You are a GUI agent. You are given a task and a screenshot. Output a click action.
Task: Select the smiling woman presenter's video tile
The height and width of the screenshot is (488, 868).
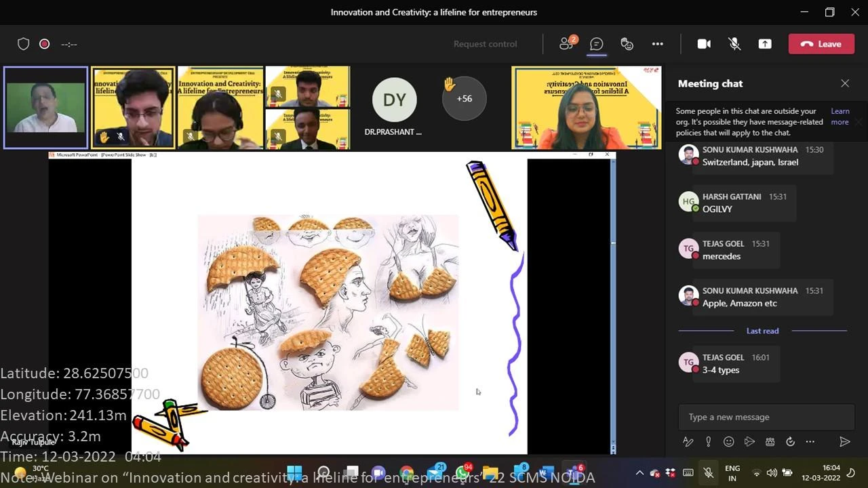coord(586,107)
